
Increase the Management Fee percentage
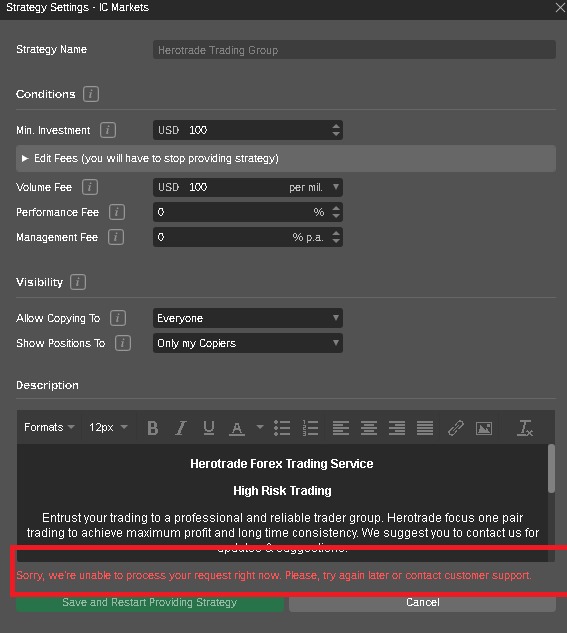336,233
